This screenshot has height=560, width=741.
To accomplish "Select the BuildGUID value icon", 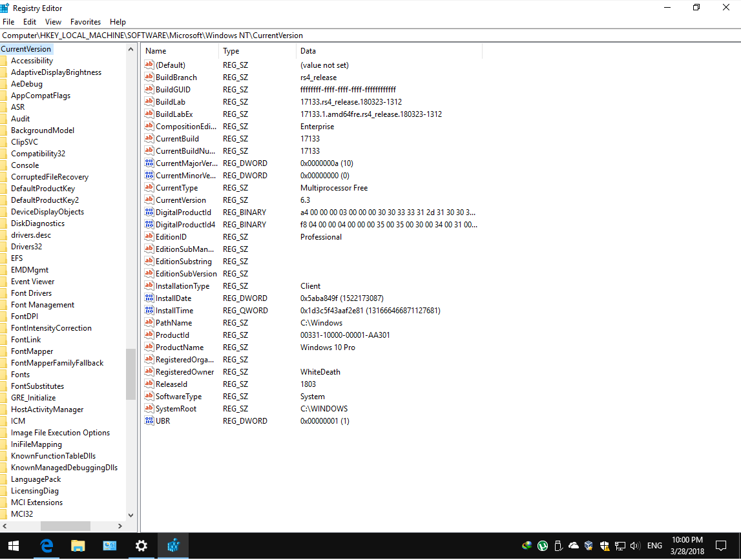I will point(149,89).
